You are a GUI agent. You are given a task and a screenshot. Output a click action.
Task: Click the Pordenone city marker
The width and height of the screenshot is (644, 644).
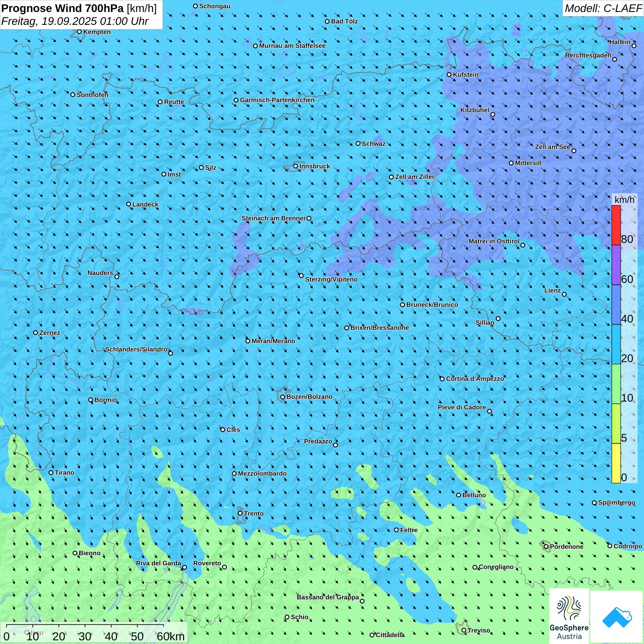pyautogui.click(x=546, y=546)
